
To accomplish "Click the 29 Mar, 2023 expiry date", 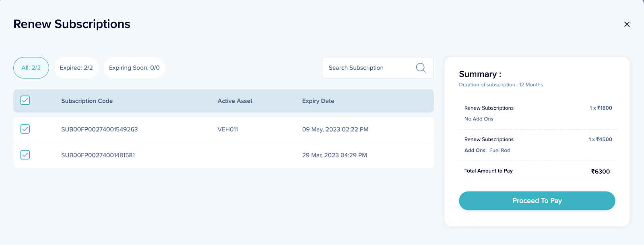I will (x=334, y=155).
